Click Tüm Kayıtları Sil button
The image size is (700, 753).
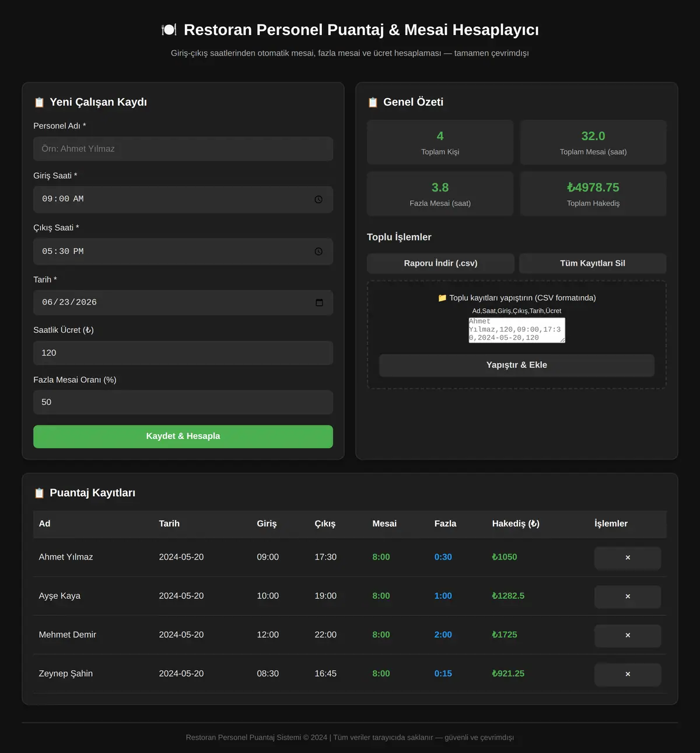593,263
